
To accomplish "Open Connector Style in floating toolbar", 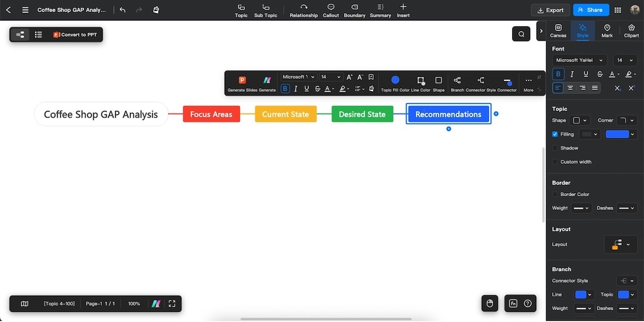I will pyautogui.click(x=481, y=83).
